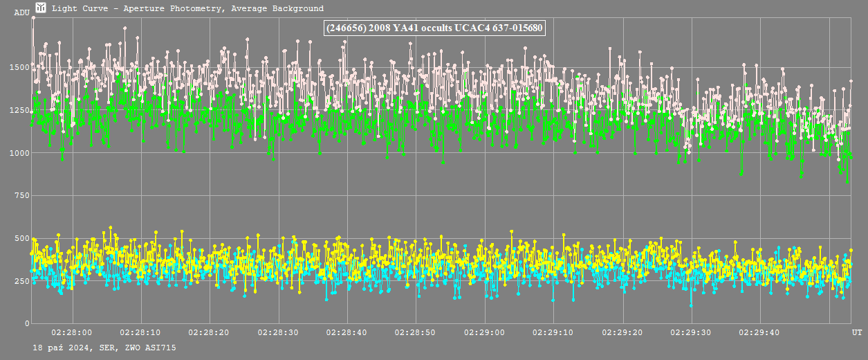This screenshot has width=868, height=360.
Task: Click the 02:29:40 time label
Action: click(x=759, y=332)
